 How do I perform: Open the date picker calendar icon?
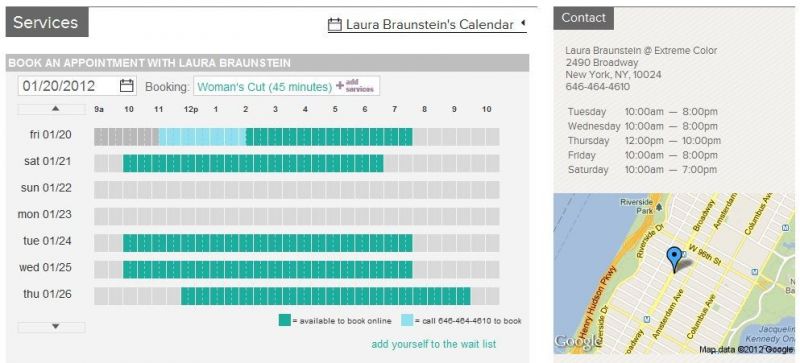pyautogui.click(x=127, y=86)
